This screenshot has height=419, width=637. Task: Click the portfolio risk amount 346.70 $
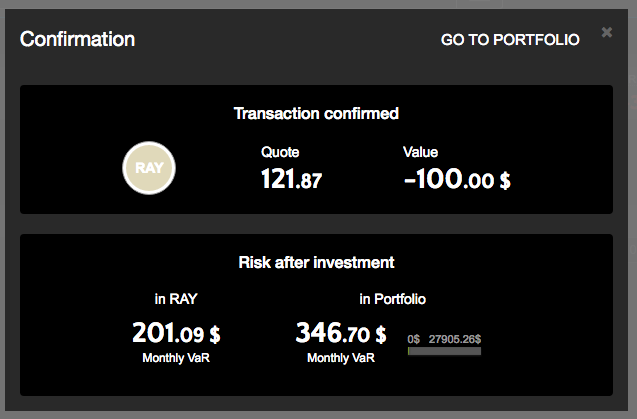click(341, 332)
